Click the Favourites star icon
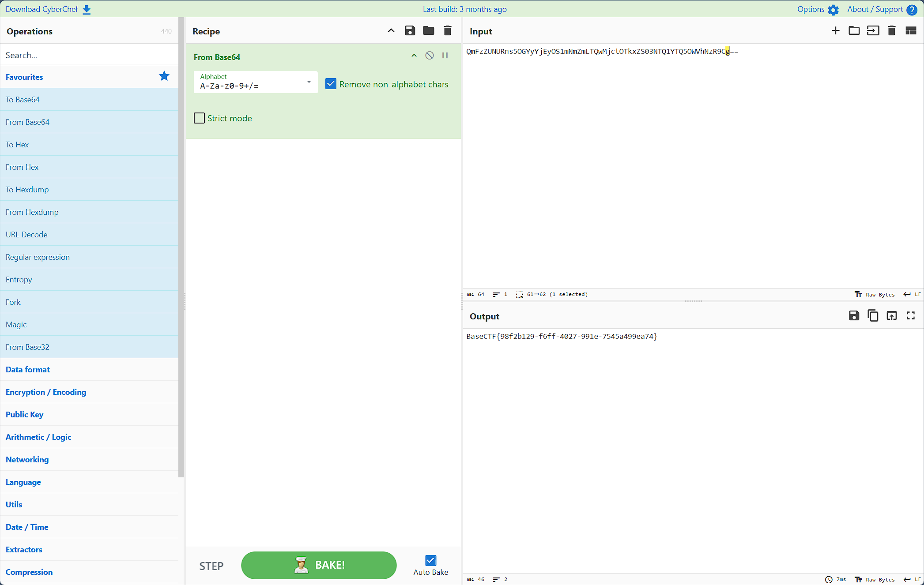Image resolution: width=924 pixels, height=585 pixels. pos(164,76)
